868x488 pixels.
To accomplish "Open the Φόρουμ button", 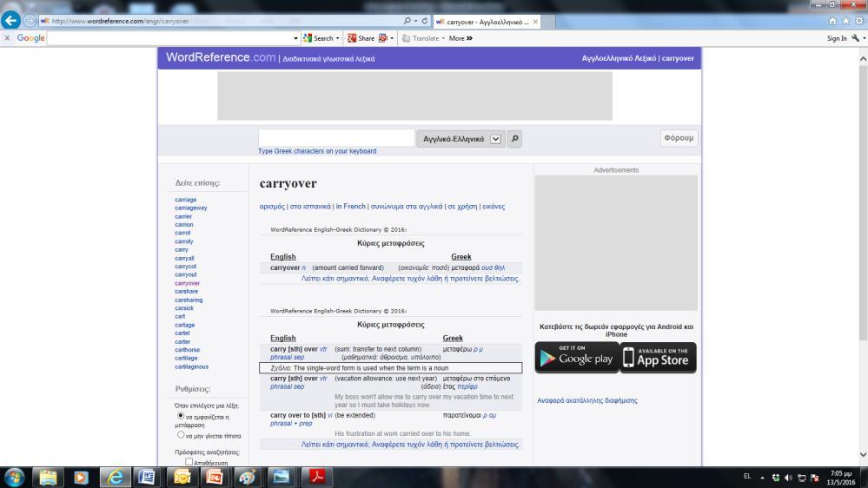I will [x=679, y=138].
